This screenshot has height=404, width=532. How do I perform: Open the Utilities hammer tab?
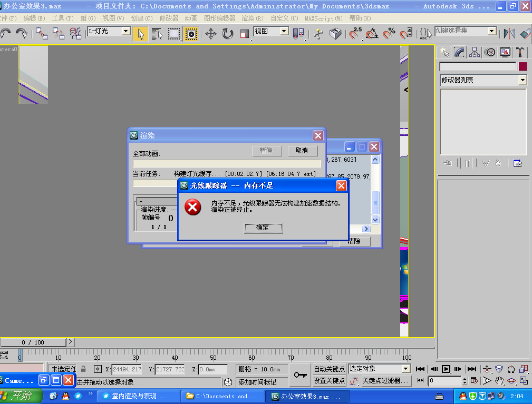pos(520,52)
